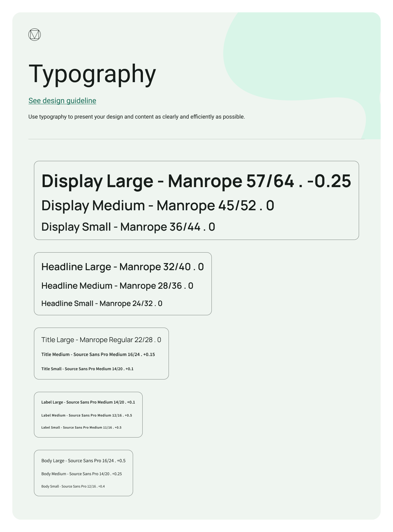Viewport: 393px width, 532px height.
Task: Click the Headline Medium Manrope 28/36 sample
Action: coord(117,286)
